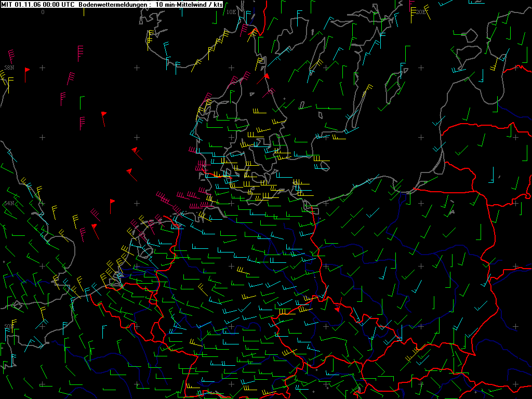Click the 50N latitude label
532x399 pixels.
(x=9, y=326)
